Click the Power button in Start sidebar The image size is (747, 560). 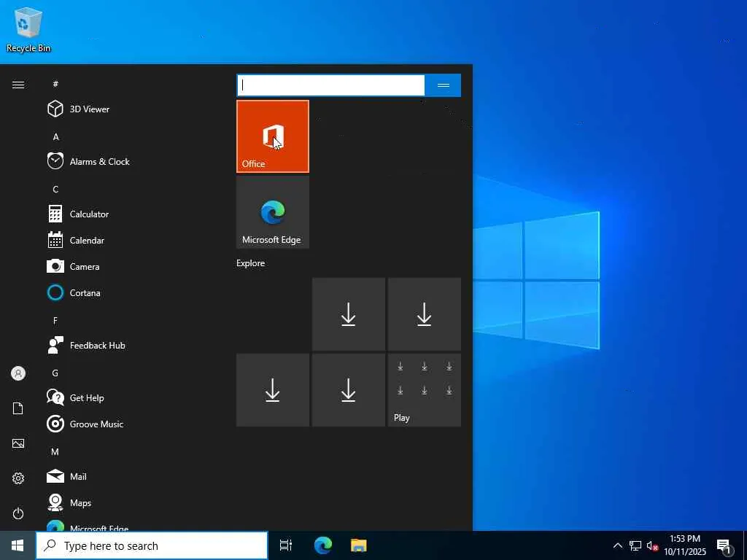(18, 513)
